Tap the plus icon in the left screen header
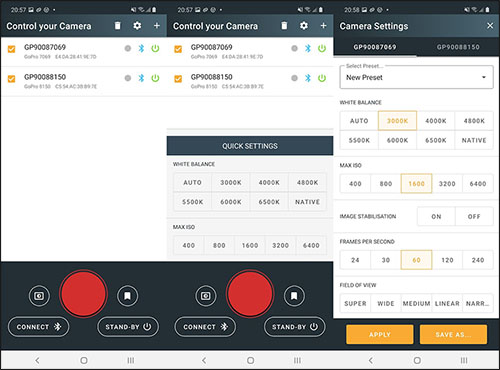This screenshot has width=500, height=370. click(x=157, y=26)
